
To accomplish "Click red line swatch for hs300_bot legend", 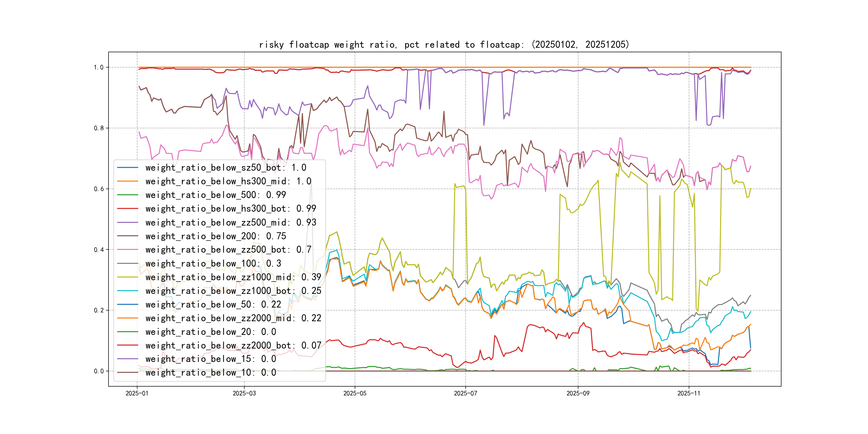I will pyautogui.click(x=127, y=209).
